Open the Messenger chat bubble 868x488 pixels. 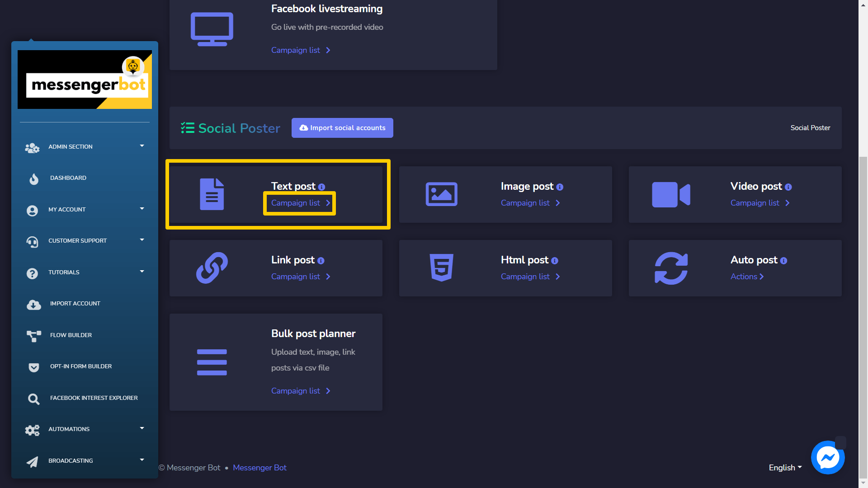(x=827, y=457)
